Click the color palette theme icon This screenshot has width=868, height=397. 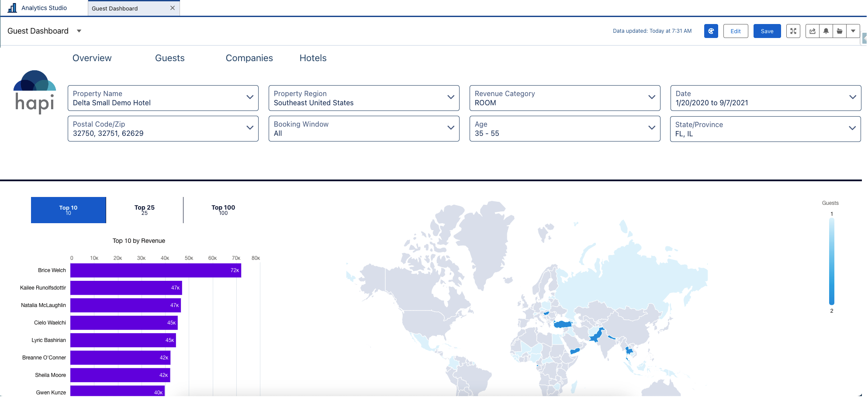pos(711,31)
